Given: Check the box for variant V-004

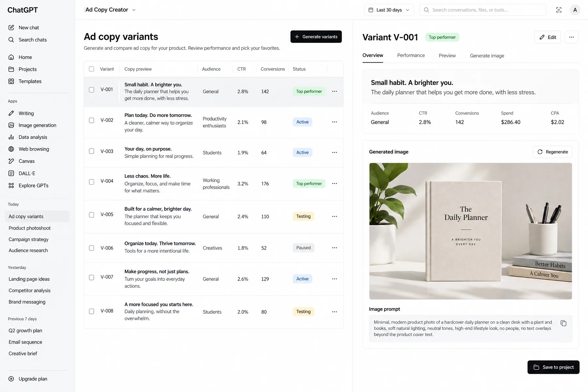Looking at the screenshot, I should pos(91,182).
